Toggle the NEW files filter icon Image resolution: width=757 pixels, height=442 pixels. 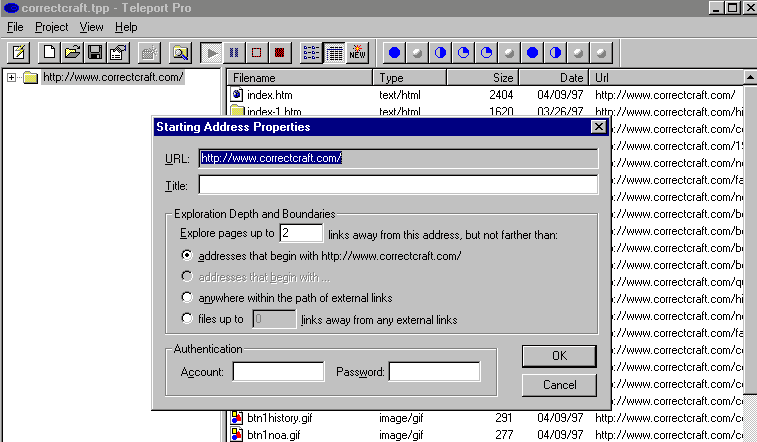[x=357, y=53]
